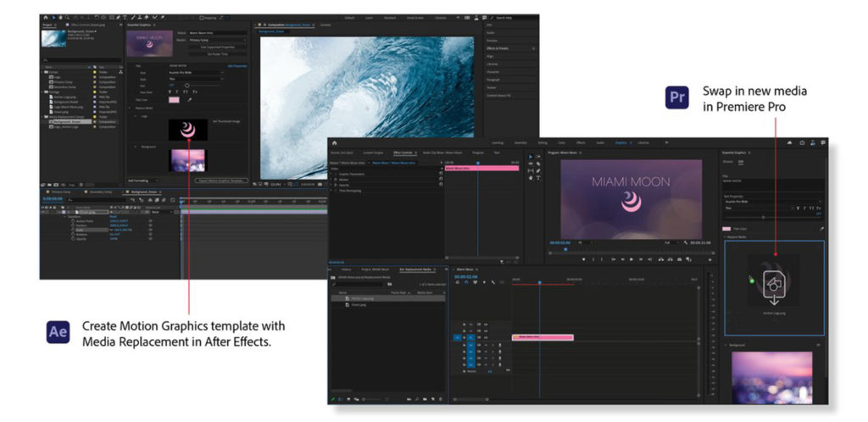Collapse the Comps folder in After Effects Project
The height and width of the screenshot is (422, 868).
(x=42, y=73)
